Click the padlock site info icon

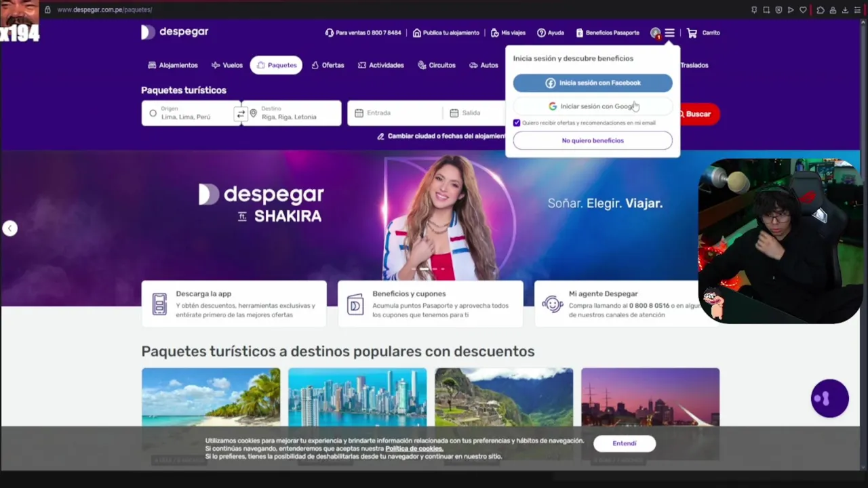pos(47,9)
